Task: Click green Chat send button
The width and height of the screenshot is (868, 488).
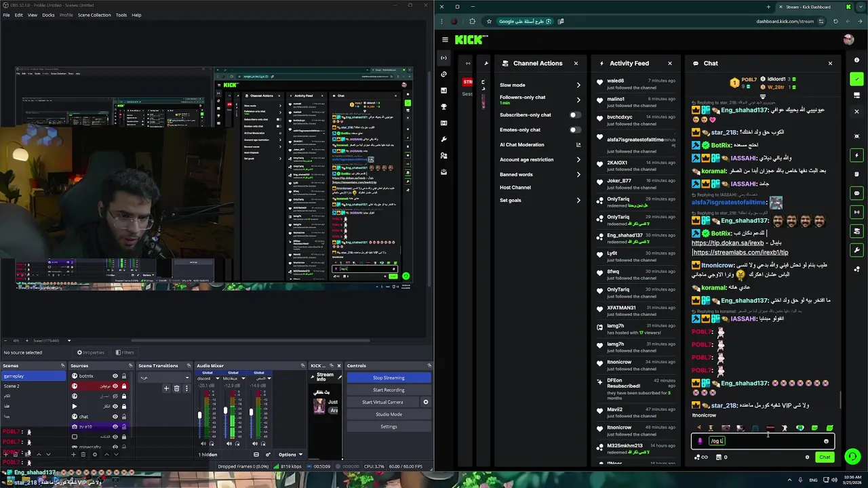Action: [x=825, y=457]
